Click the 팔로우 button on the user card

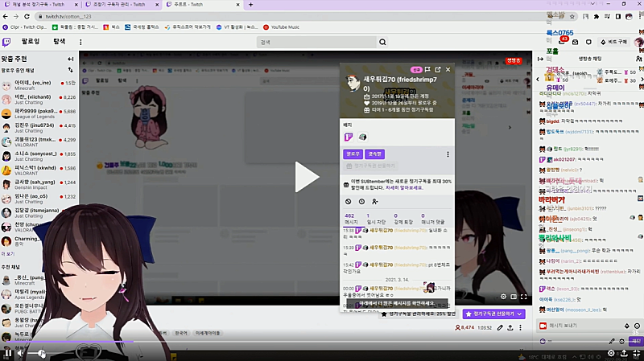click(353, 154)
